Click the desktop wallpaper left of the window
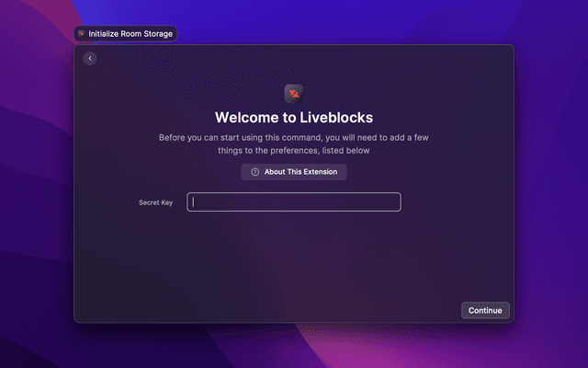This screenshot has width=588, height=368. point(37,184)
